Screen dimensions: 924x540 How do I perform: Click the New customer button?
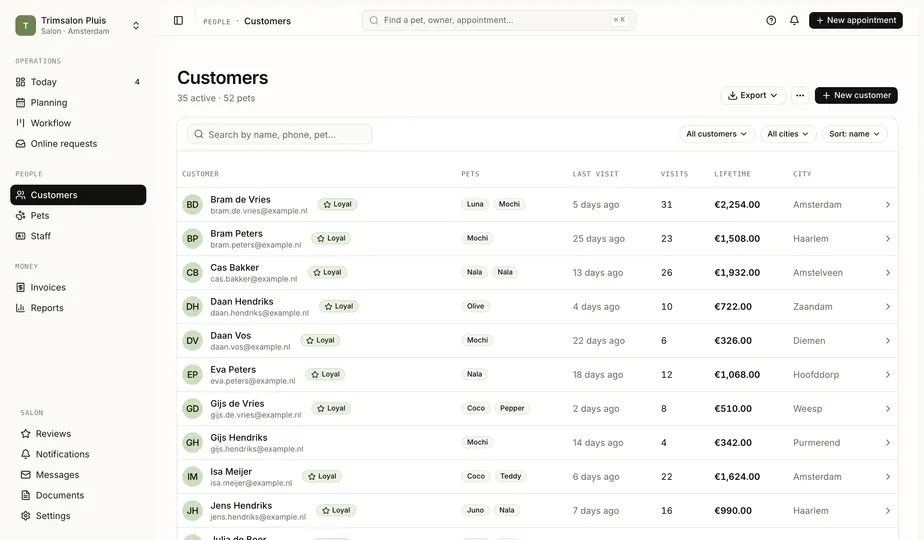pos(856,96)
